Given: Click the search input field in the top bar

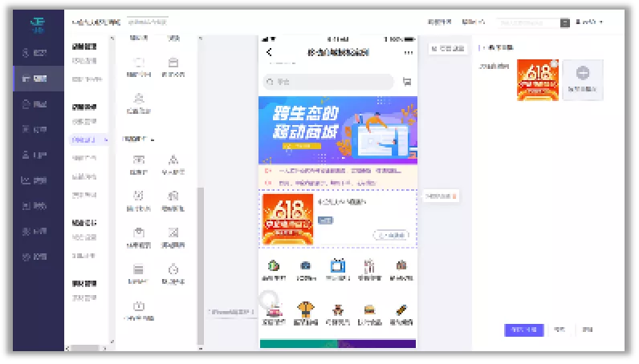Looking at the screenshot, I should pos(528,22).
